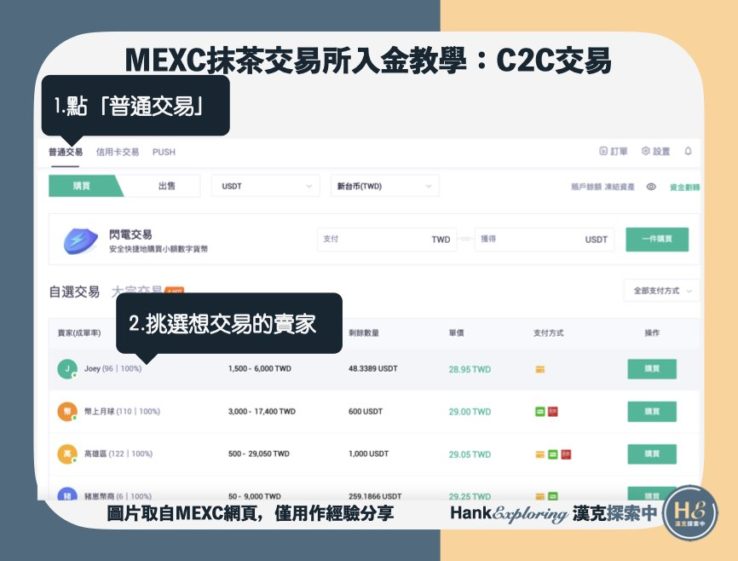Click the 獲得 USDT amount field
Viewport: 738px width, 561px height.
coord(545,239)
